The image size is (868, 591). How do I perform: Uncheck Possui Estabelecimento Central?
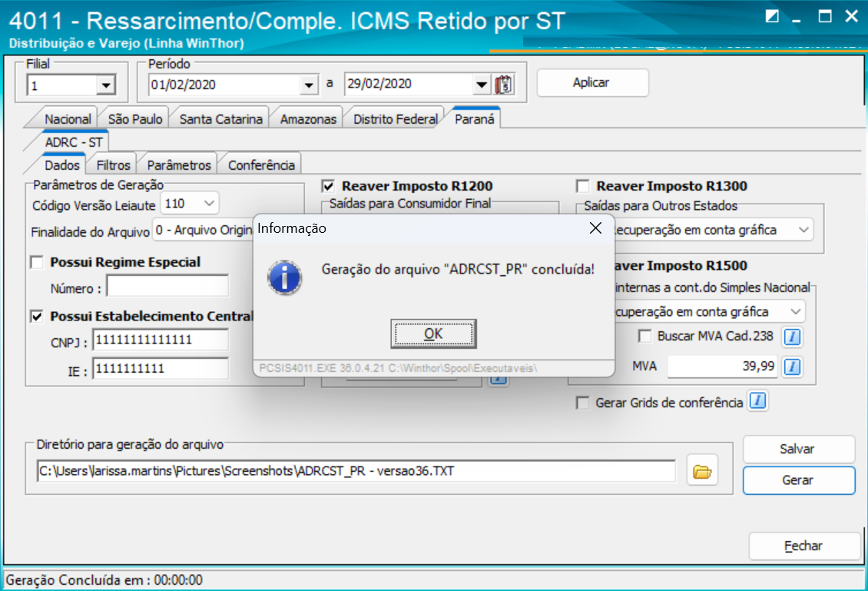pyautogui.click(x=37, y=317)
